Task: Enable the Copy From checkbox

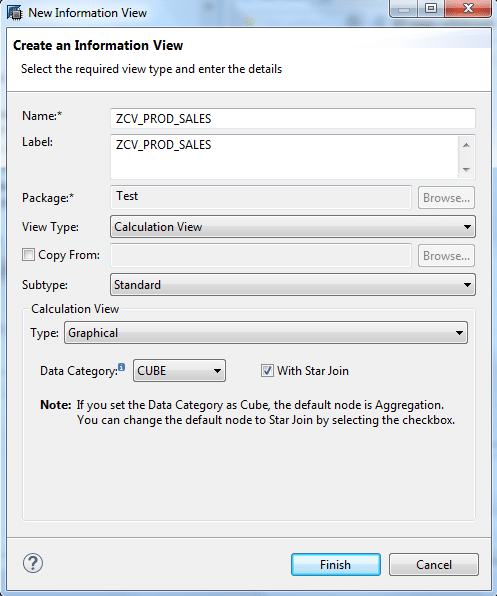Action: [28, 254]
